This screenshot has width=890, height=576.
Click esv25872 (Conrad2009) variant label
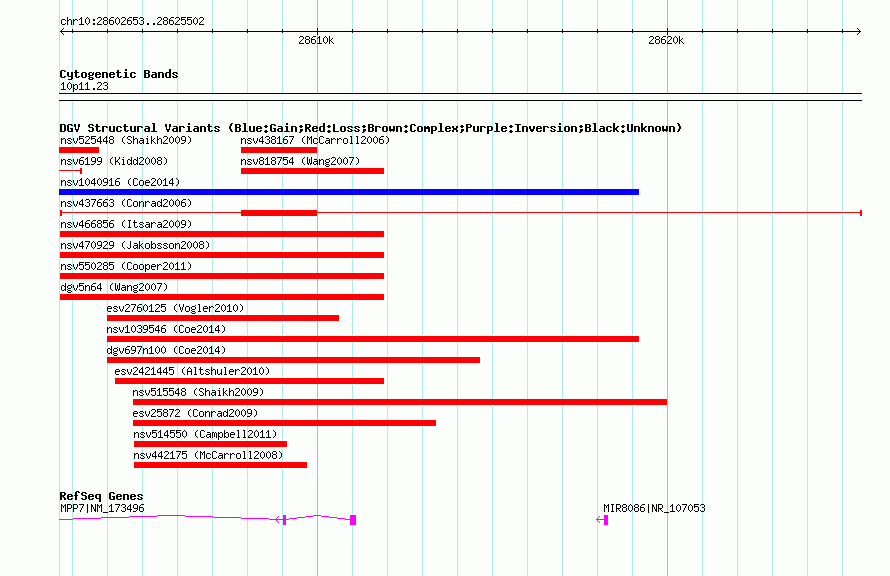pos(195,413)
